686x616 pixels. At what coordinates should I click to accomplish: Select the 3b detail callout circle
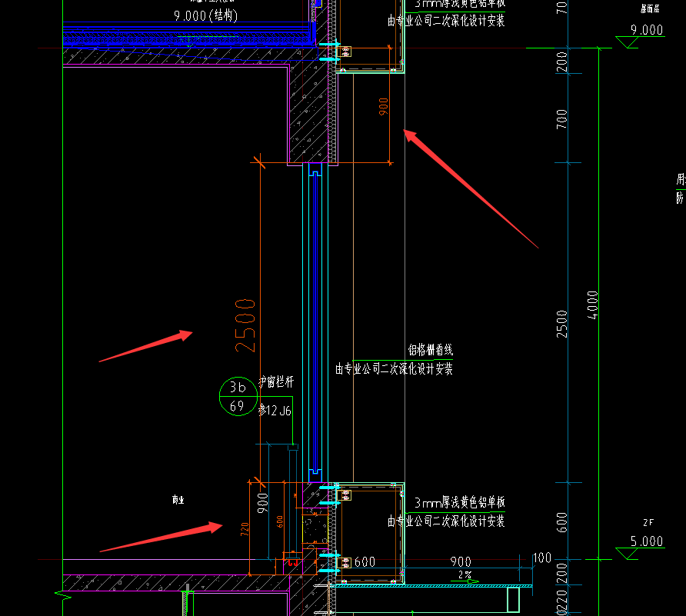point(238,396)
